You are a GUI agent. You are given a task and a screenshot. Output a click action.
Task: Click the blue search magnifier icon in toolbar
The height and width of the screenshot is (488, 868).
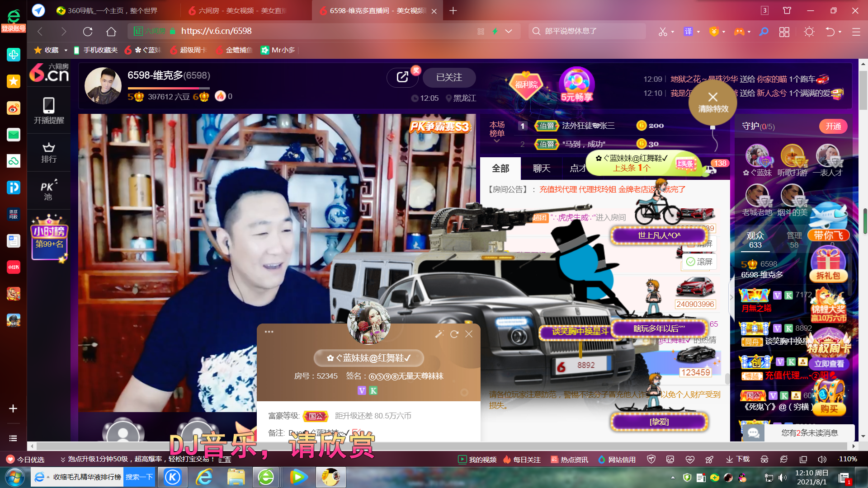[x=764, y=32]
